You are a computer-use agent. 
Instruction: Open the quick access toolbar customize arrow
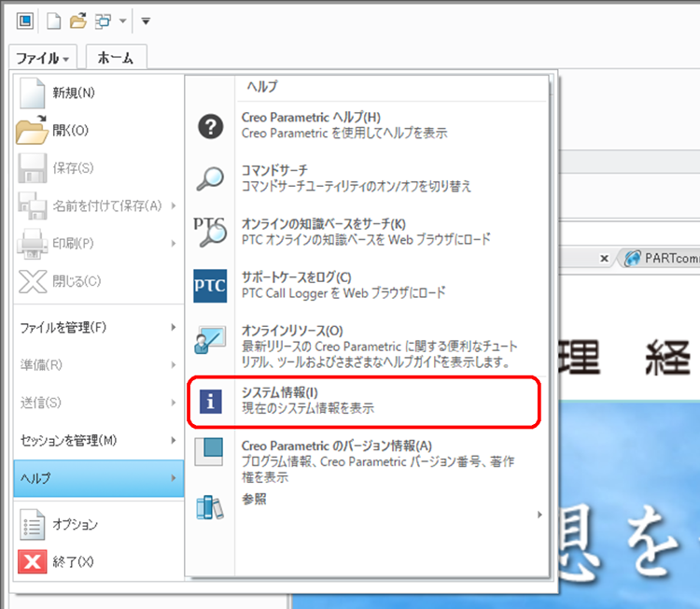pyautogui.click(x=146, y=21)
